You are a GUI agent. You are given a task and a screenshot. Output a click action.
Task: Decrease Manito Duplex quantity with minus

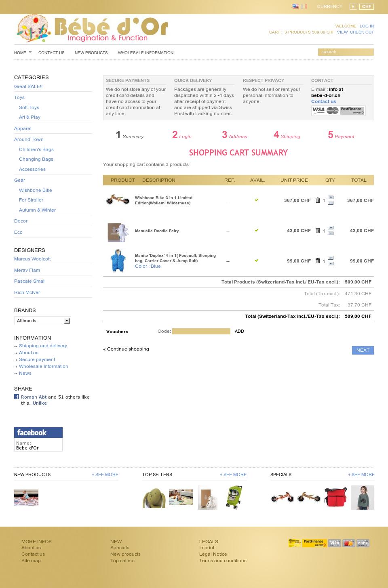pyautogui.click(x=331, y=263)
